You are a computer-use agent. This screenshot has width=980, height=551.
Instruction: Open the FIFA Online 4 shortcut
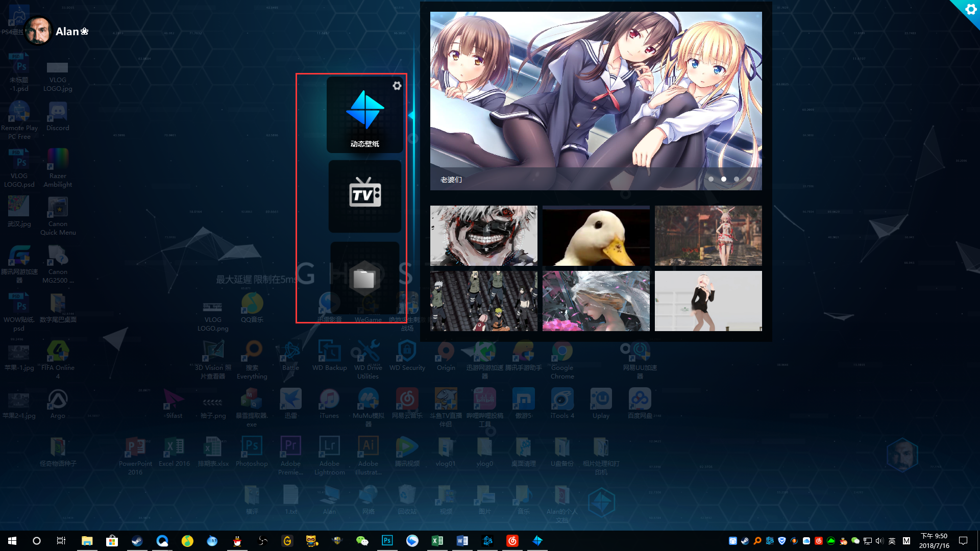pos(58,360)
